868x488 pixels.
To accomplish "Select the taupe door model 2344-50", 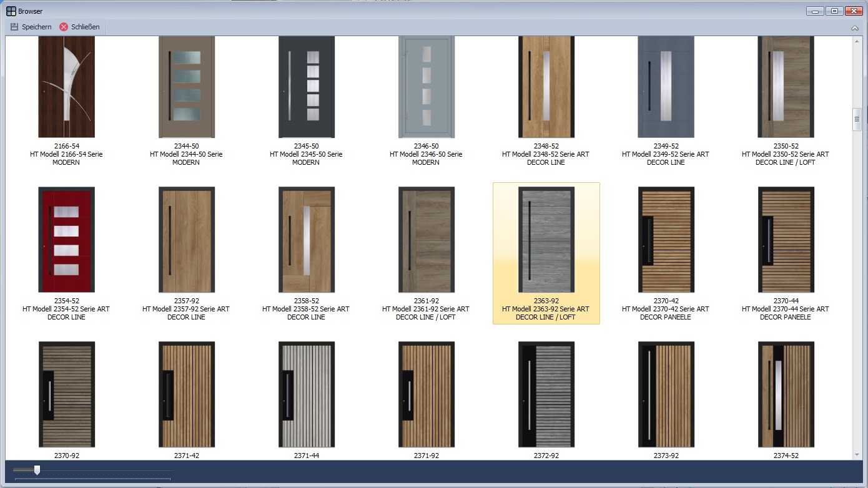I will point(186,87).
